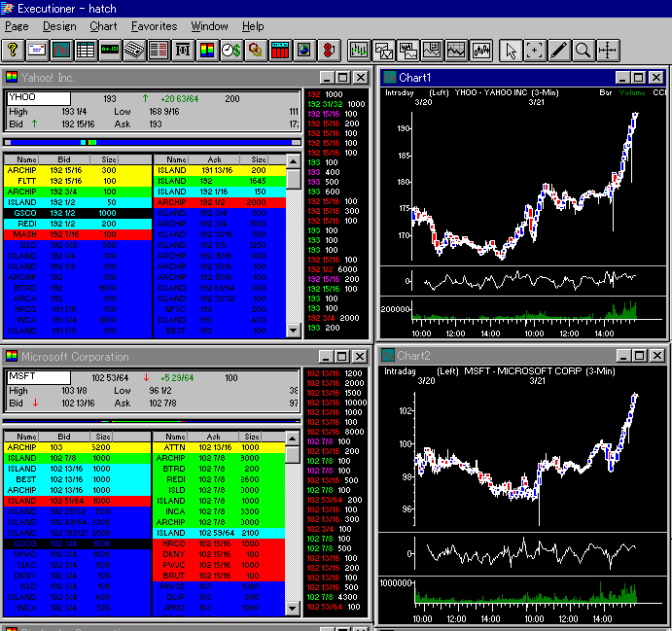This screenshot has height=631, width=672.
Task: Click the overlapping chart windows icon
Action: pos(383,51)
